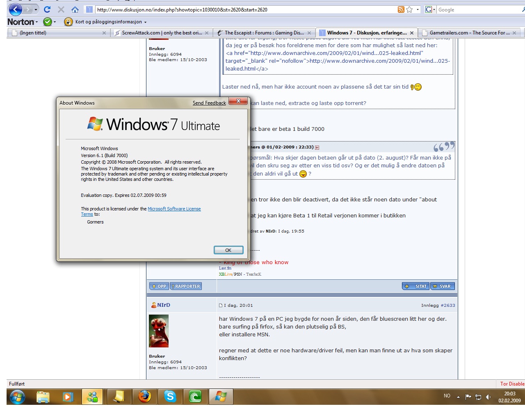Click the RAPPORTER button
The width and height of the screenshot is (525, 420).
186,286
